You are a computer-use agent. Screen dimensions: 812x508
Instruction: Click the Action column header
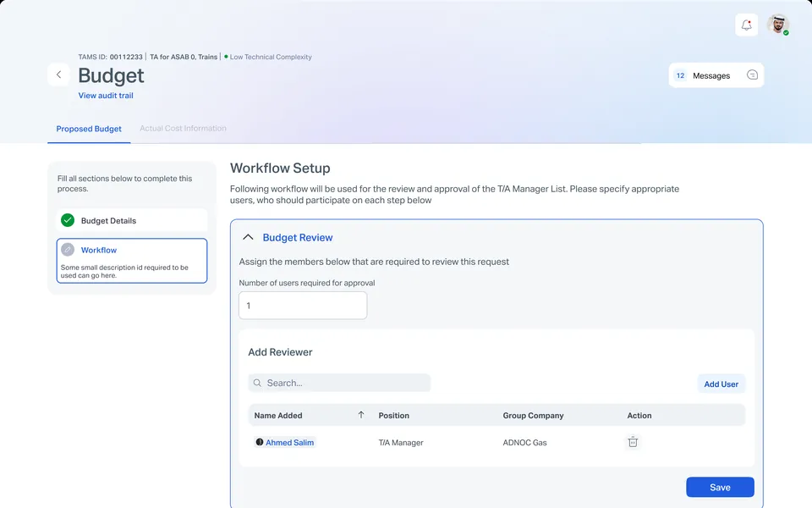[x=639, y=415]
